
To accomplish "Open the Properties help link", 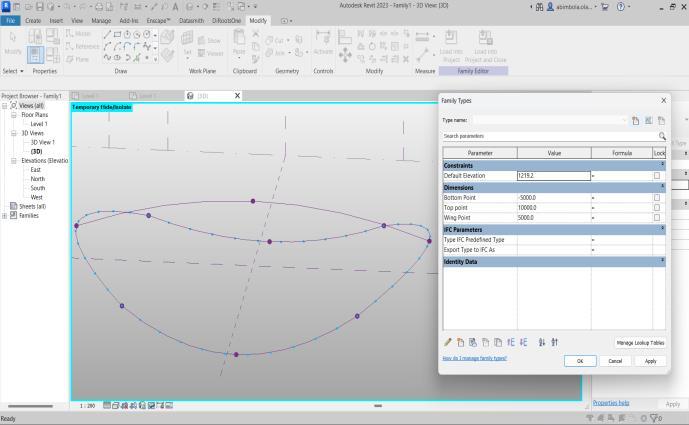I will (x=611, y=403).
